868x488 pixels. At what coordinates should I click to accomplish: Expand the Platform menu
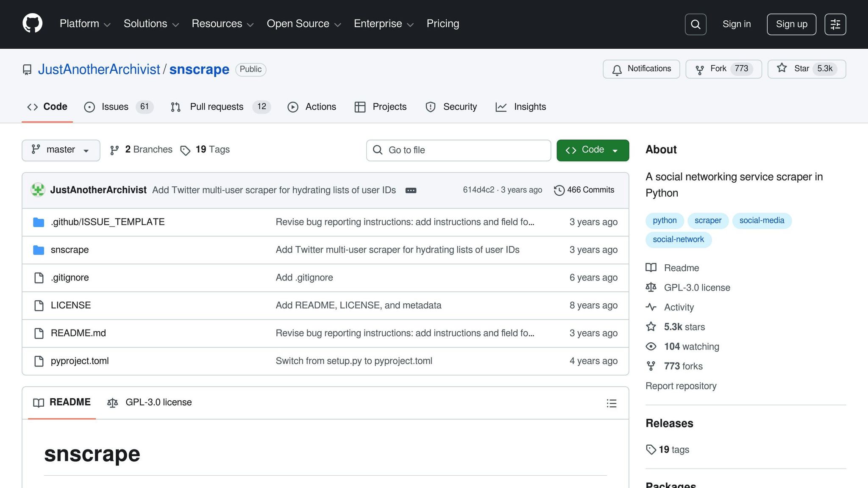85,24
